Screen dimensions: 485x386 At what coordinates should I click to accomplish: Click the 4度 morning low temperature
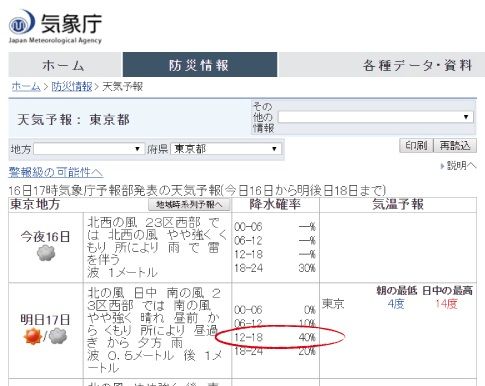[x=396, y=304]
